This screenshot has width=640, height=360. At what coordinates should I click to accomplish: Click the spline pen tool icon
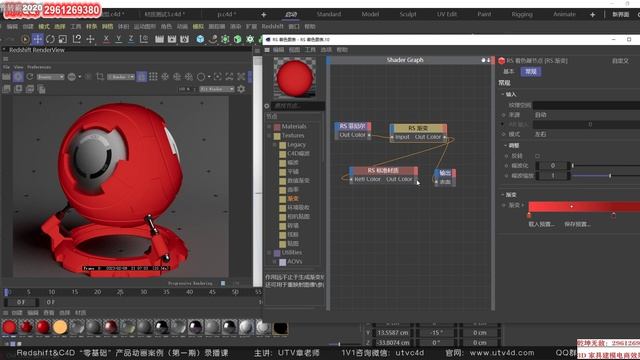[213, 39]
